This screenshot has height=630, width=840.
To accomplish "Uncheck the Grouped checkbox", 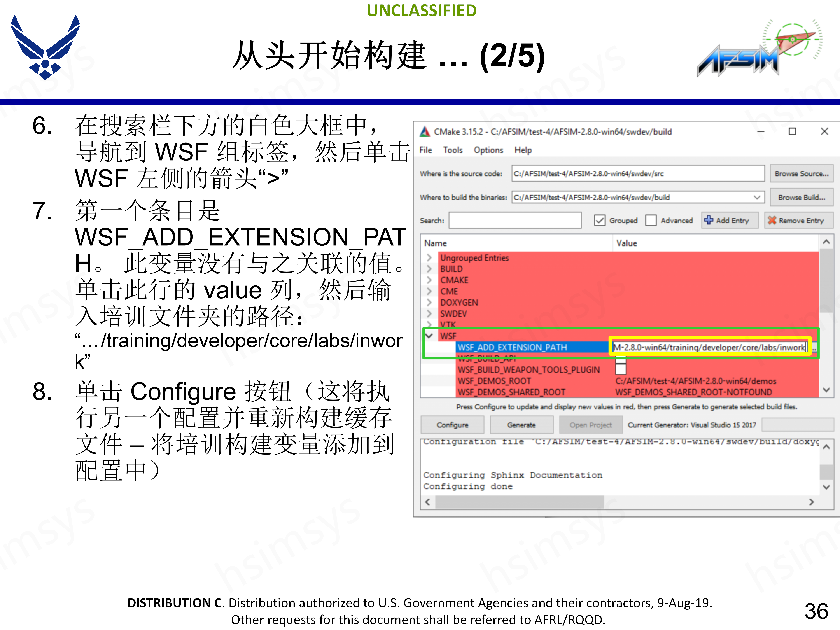I will pos(599,220).
